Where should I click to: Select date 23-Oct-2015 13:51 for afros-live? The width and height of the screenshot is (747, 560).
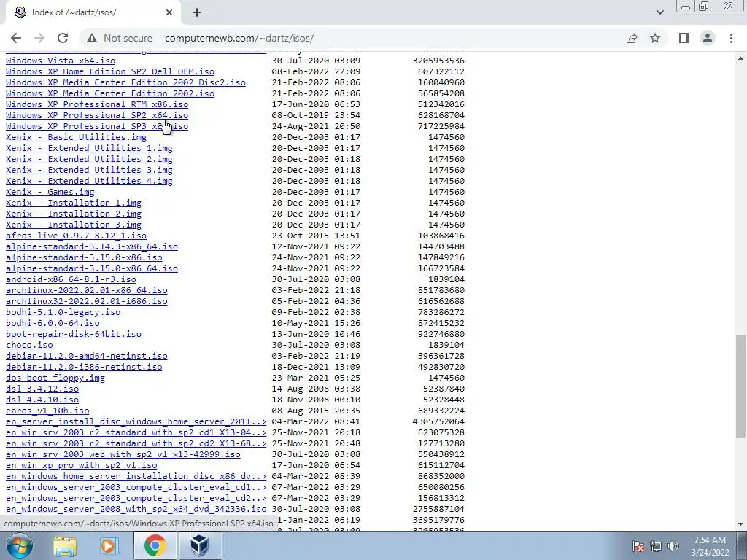click(x=316, y=236)
